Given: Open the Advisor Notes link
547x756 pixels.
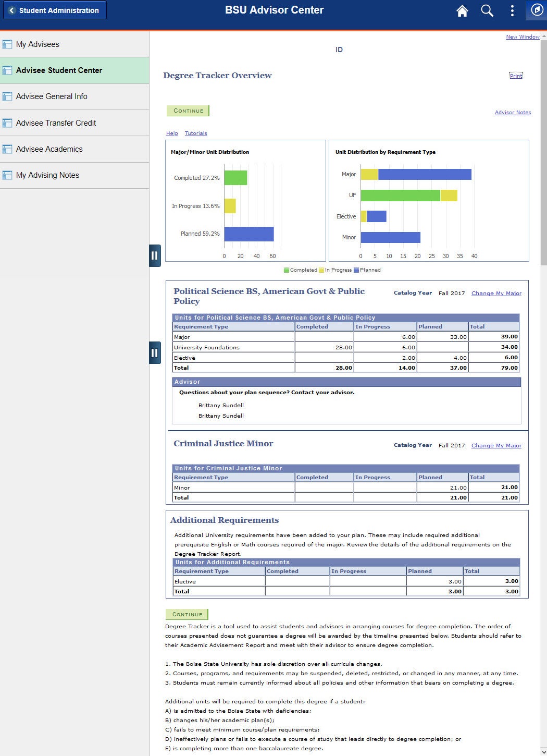Looking at the screenshot, I should tap(513, 113).
